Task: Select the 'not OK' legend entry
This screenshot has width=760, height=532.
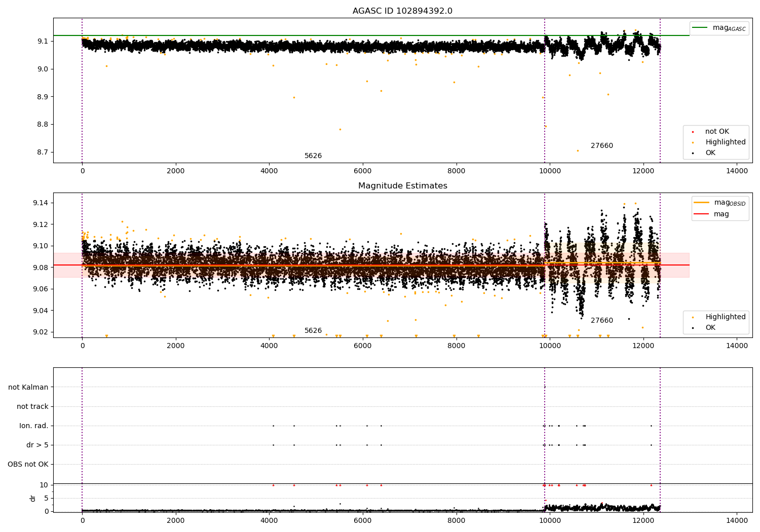Action: coord(717,132)
